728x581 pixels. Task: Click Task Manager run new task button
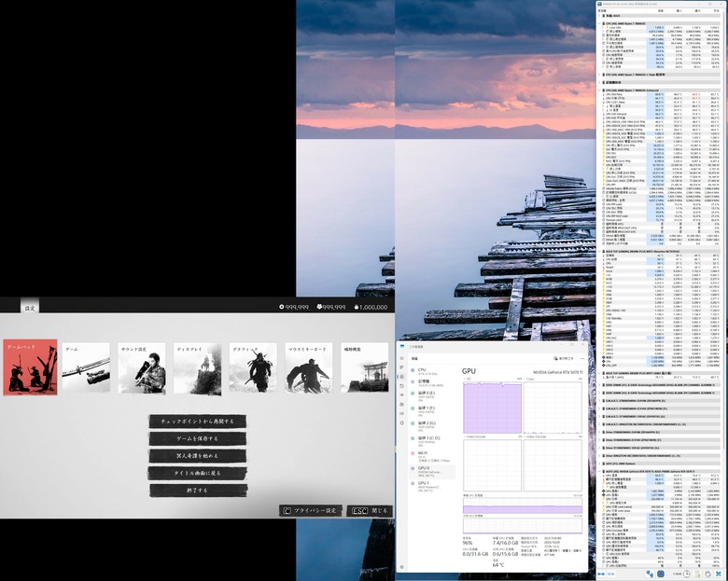coord(564,359)
